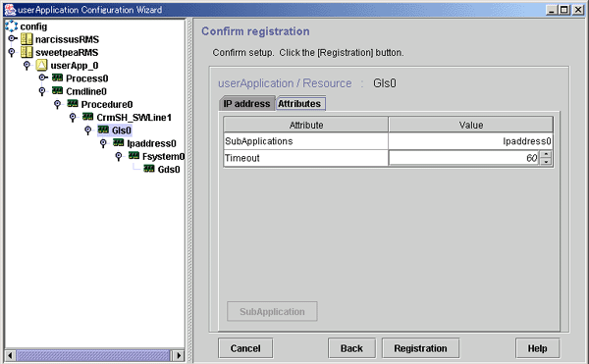
Task: Click the Value column header
Action: tap(470, 125)
